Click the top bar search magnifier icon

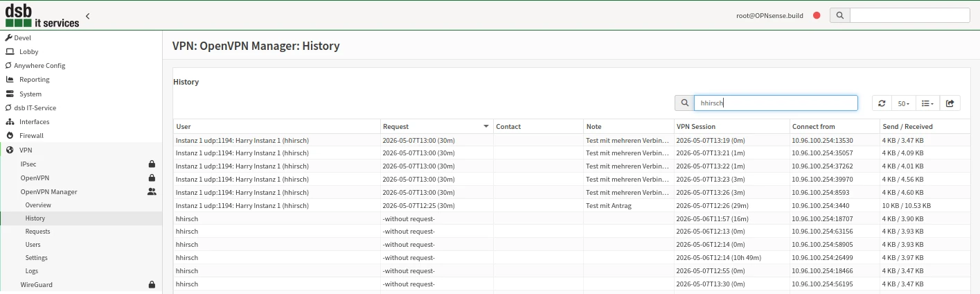(839, 15)
